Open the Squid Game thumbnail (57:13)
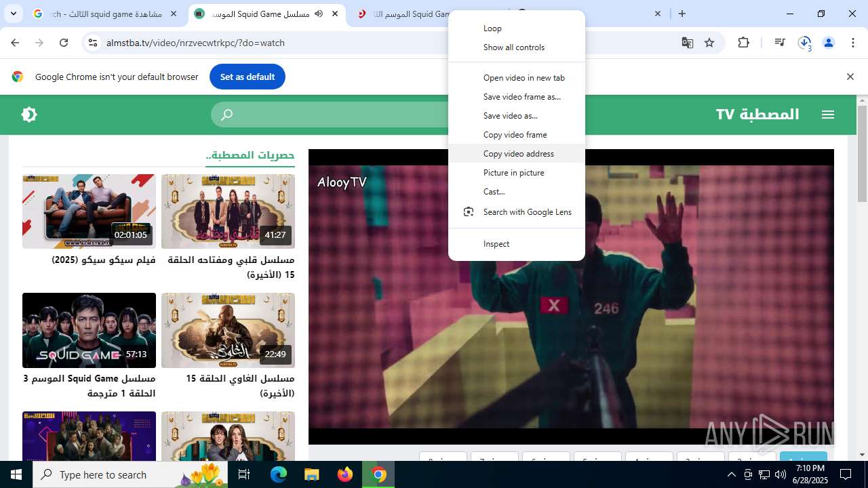The image size is (868, 488). click(89, 330)
